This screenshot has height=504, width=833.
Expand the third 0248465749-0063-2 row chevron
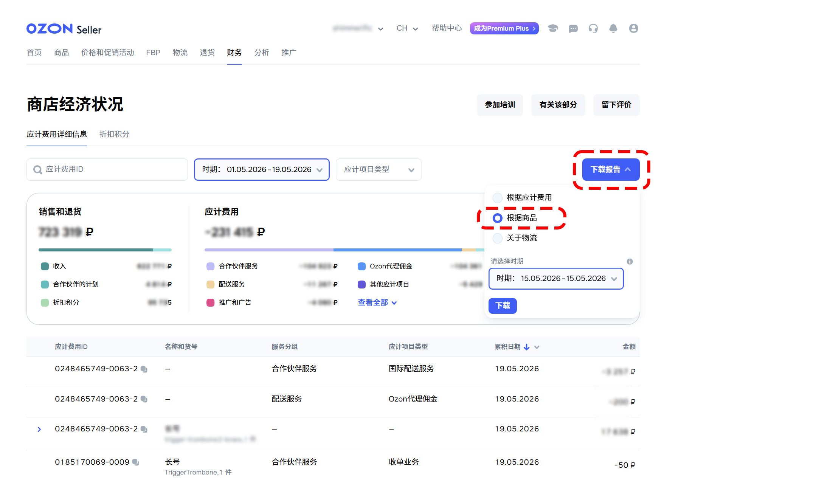point(39,429)
